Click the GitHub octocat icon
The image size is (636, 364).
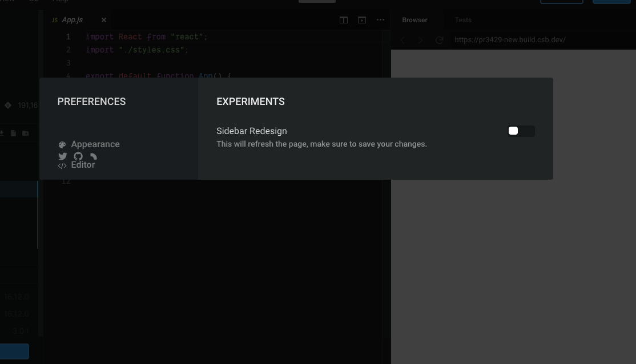pyautogui.click(x=78, y=156)
